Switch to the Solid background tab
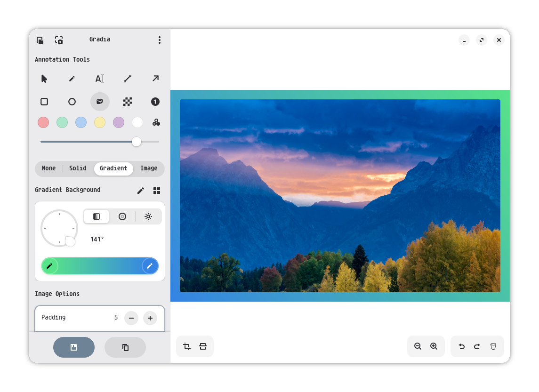This screenshot has width=539, height=392. pyautogui.click(x=78, y=168)
